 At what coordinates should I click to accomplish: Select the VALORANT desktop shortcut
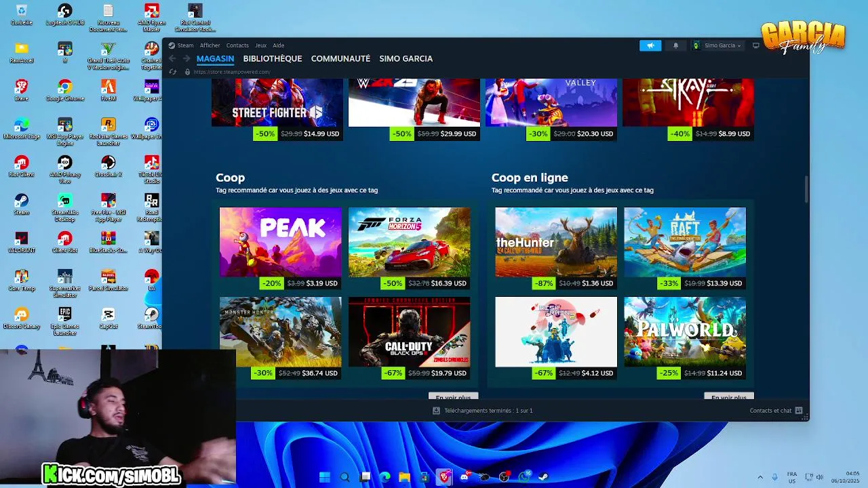22,242
